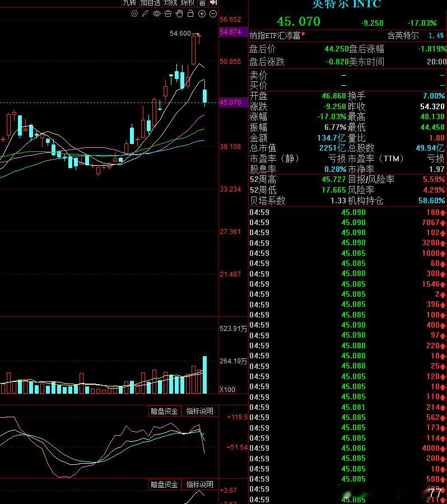Viewport: 447px width, 504px height.
Task: Click the 股息率 value 0.28%
Action: click(x=335, y=169)
